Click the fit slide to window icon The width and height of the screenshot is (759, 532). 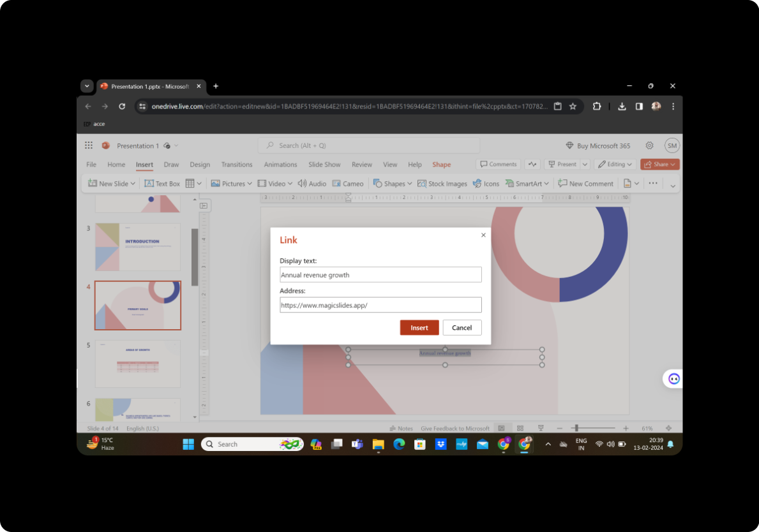point(668,429)
